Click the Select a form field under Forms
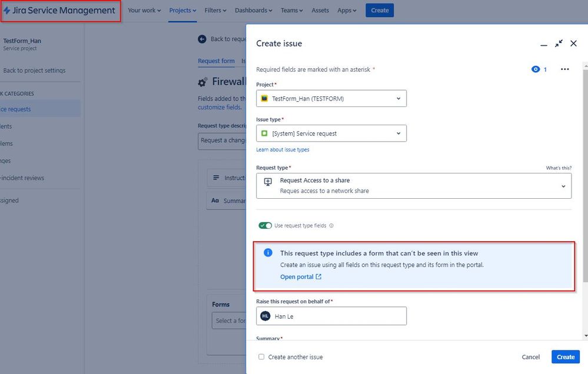 coord(229,321)
